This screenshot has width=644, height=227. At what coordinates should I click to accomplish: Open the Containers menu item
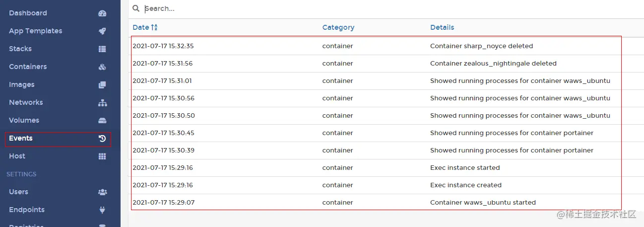coord(28,67)
